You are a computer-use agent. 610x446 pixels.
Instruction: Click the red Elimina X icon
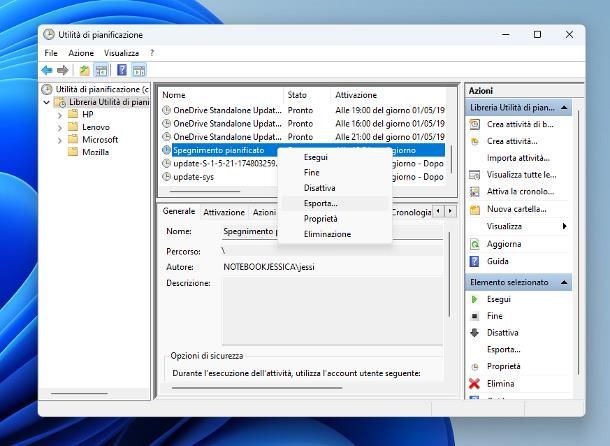(475, 383)
